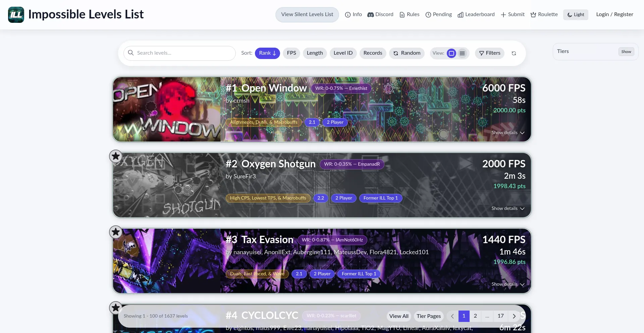Click the 2 Player tag on Open Window
Viewport: 644px width, 333px height.
[335, 122]
